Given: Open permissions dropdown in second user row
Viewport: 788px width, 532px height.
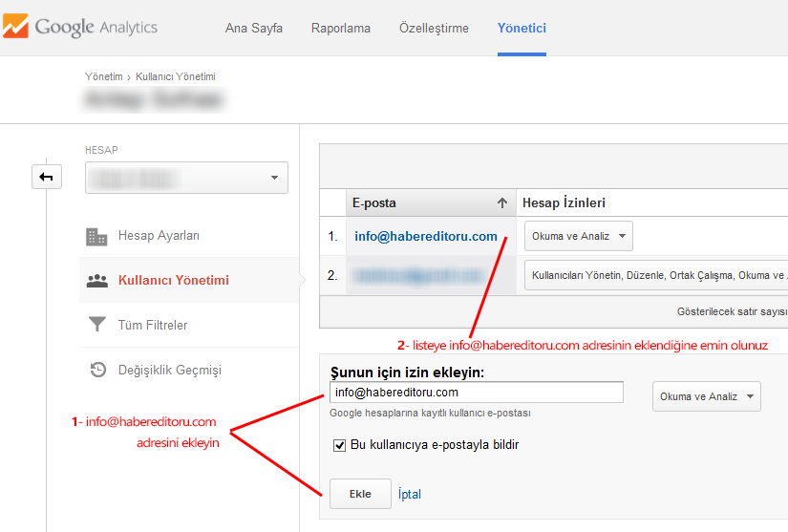Looking at the screenshot, I should (x=656, y=275).
